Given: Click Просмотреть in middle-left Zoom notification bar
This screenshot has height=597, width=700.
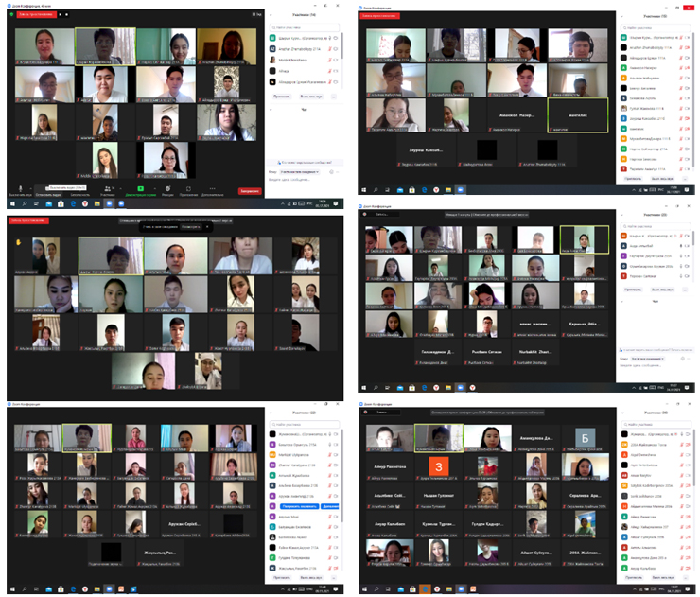Looking at the screenshot, I should [191, 227].
